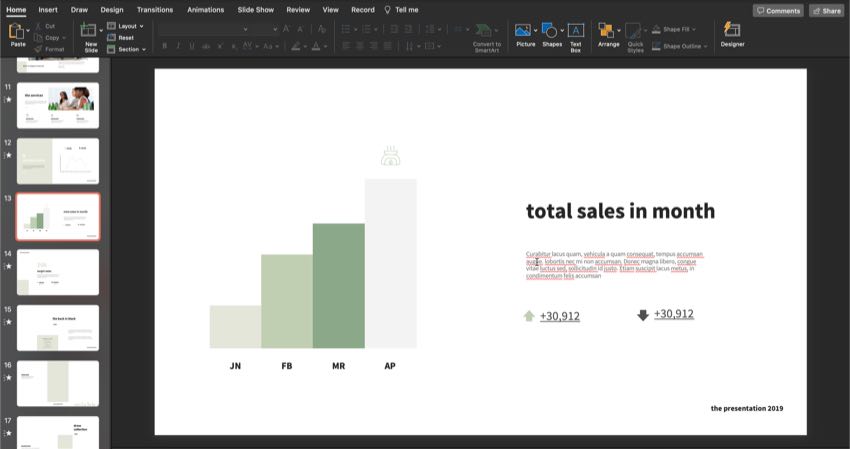Click the increase indent icon
This screenshot has height=449, width=850.
pos(408,29)
